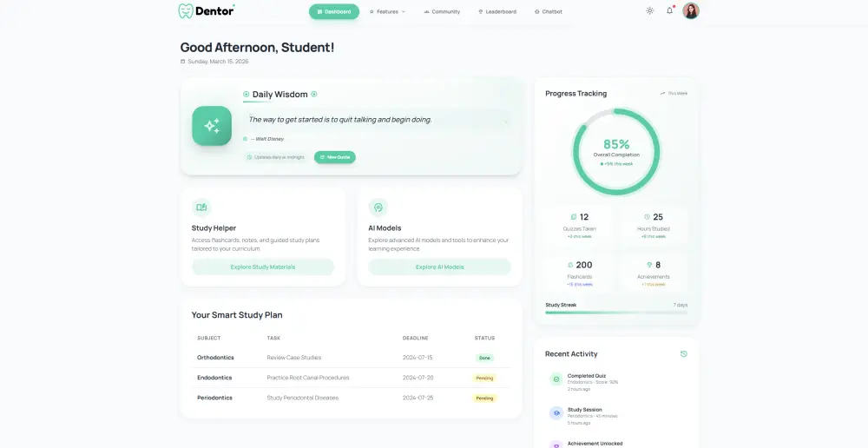Click the Achievement Unlocked activity icon
Screen dimensions: 868x448
point(556,445)
